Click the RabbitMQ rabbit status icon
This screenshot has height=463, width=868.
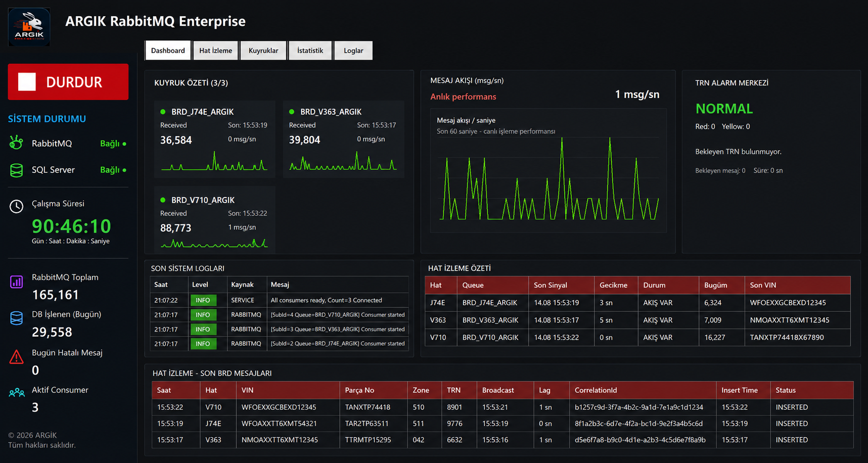tap(16, 143)
